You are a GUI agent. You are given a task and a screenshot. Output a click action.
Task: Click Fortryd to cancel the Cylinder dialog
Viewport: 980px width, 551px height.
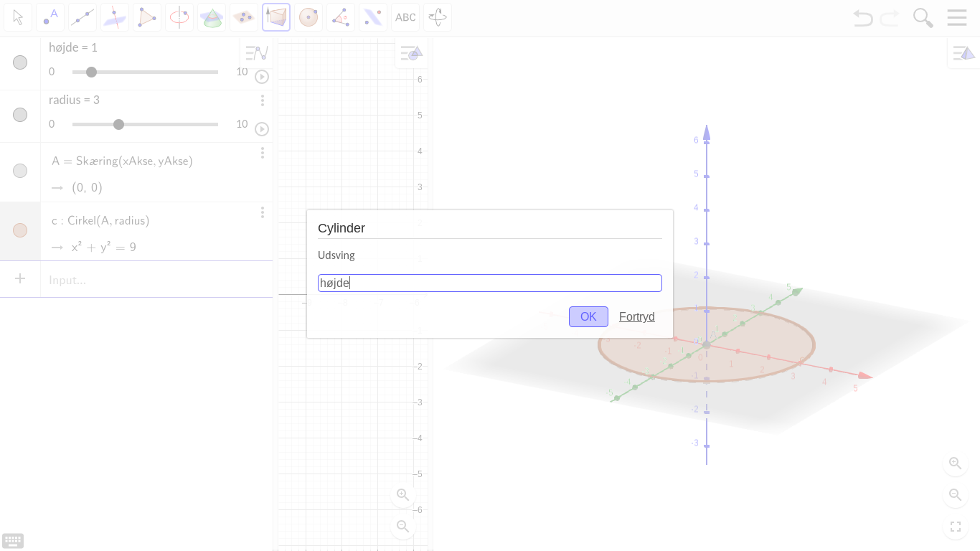(637, 316)
